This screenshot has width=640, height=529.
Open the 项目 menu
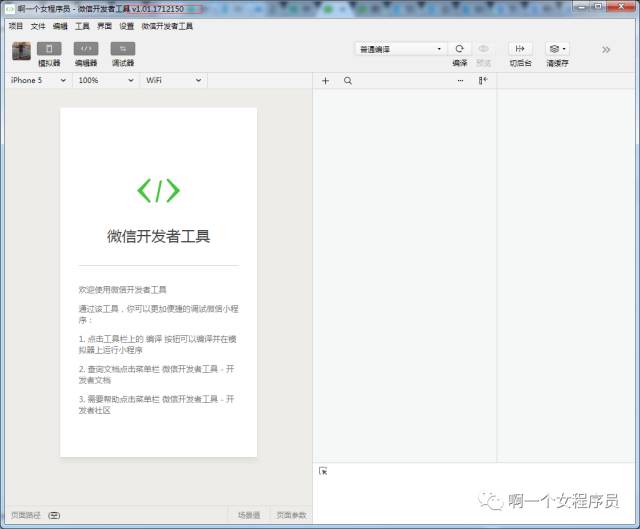pos(16,26)
